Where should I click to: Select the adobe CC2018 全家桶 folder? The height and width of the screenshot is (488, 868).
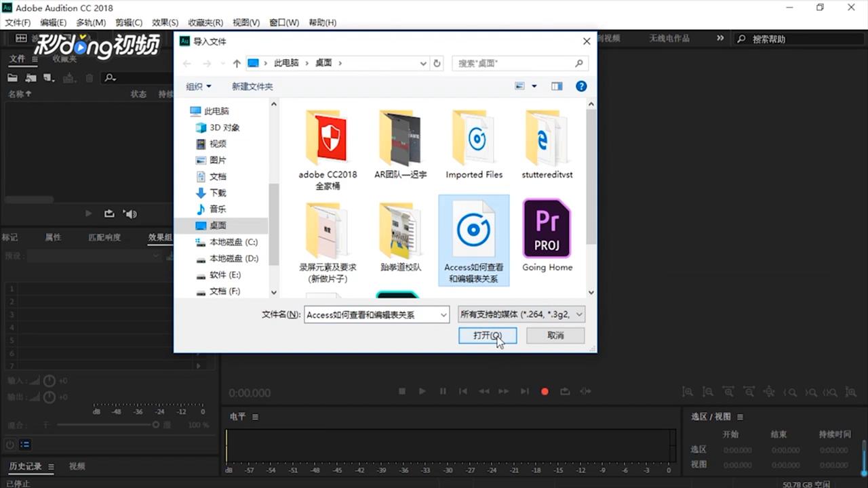pos(328,149)
